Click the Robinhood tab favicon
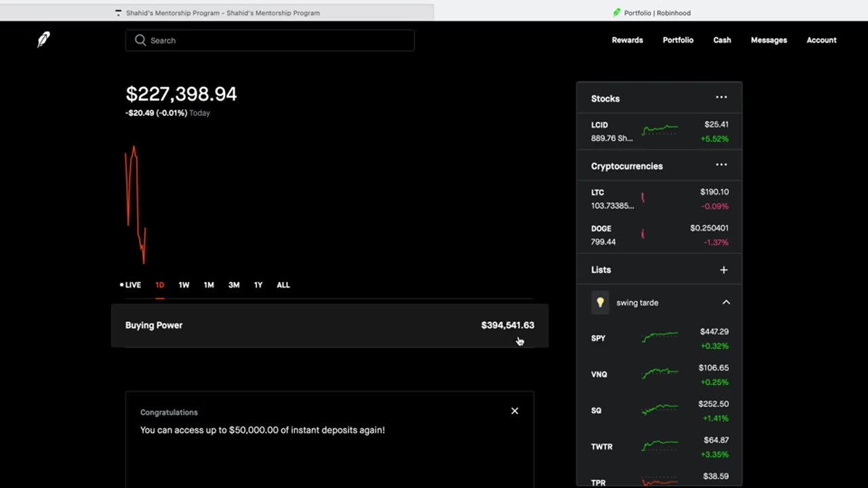Viewport: 868px width, 488px height. coord(617,12)
